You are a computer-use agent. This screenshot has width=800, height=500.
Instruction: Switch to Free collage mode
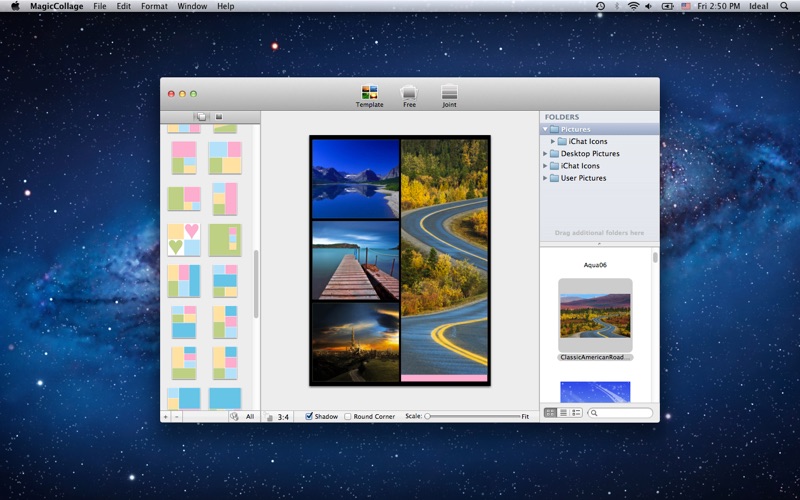click(409, 93)
